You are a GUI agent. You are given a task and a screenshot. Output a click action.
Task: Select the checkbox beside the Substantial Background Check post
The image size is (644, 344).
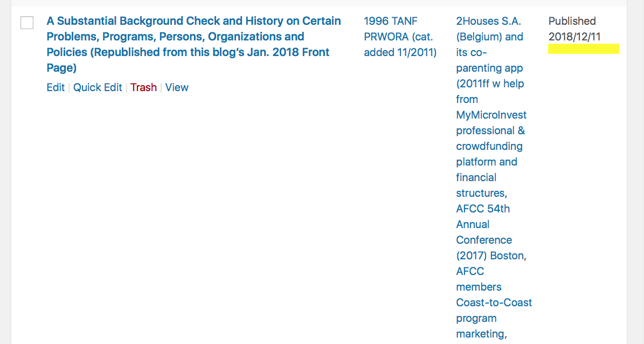27,23
